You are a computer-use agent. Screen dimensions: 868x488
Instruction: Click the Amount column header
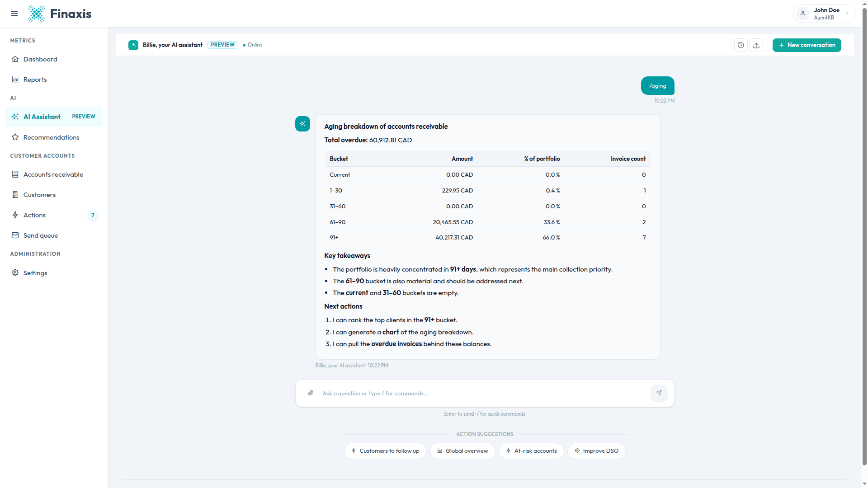click(462, 159)
